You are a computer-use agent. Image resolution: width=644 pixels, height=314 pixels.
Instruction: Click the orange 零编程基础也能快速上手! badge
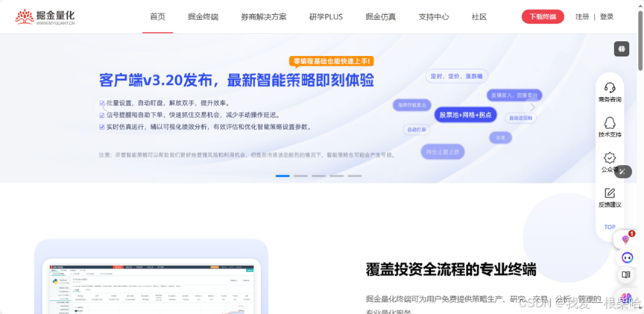[332, 62]
